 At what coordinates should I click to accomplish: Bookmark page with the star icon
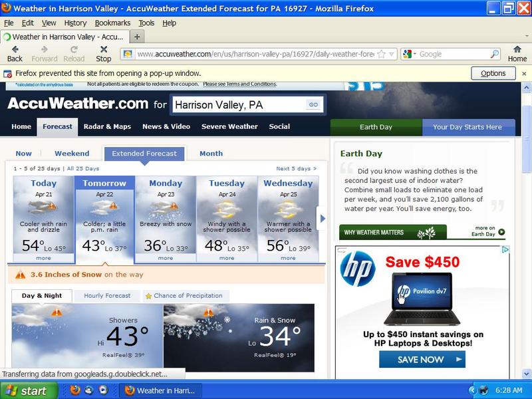coord(381,55)
